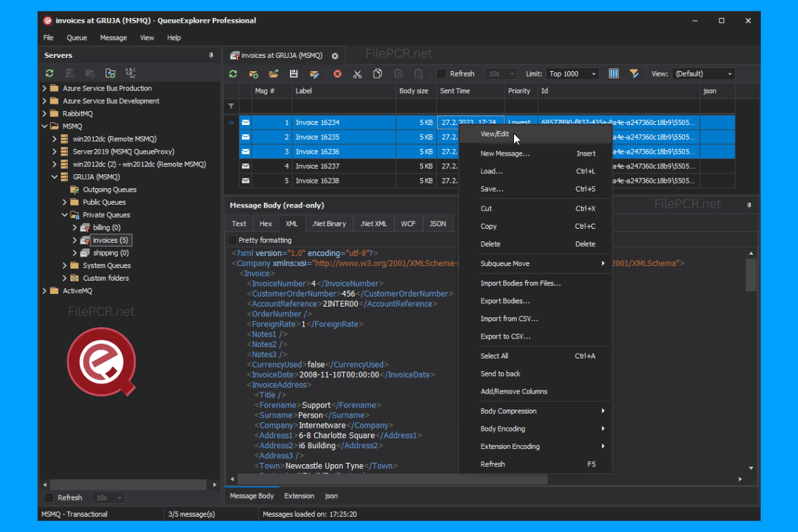Toggle the Pretty formatting checkbox
The height and width of the screenshot is (532, 798).
coord(232,240)
